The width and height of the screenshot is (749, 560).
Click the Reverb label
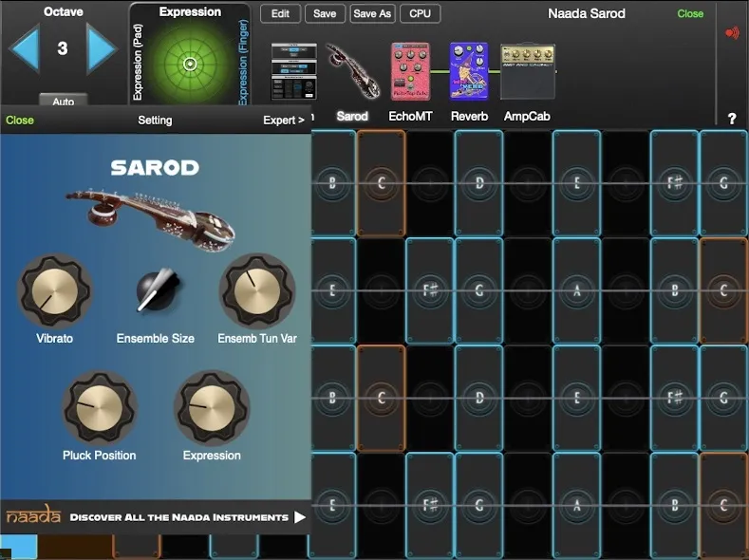(469, 116)
